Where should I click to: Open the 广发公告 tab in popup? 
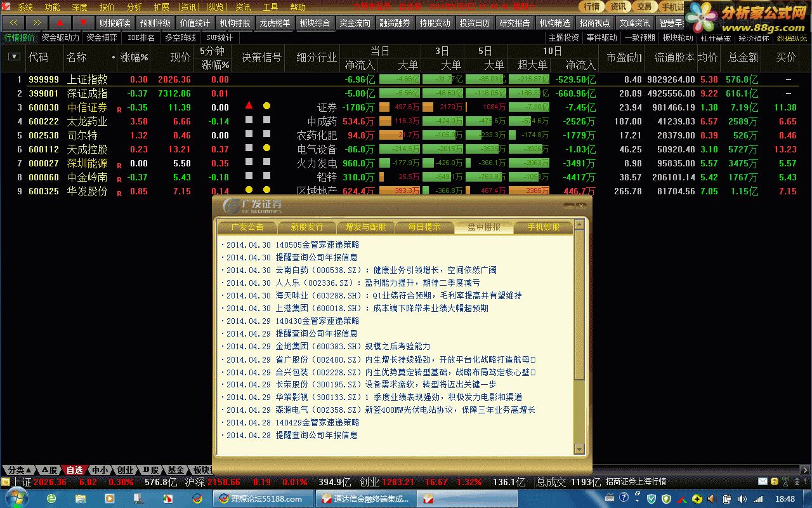[x=247, y=227]
